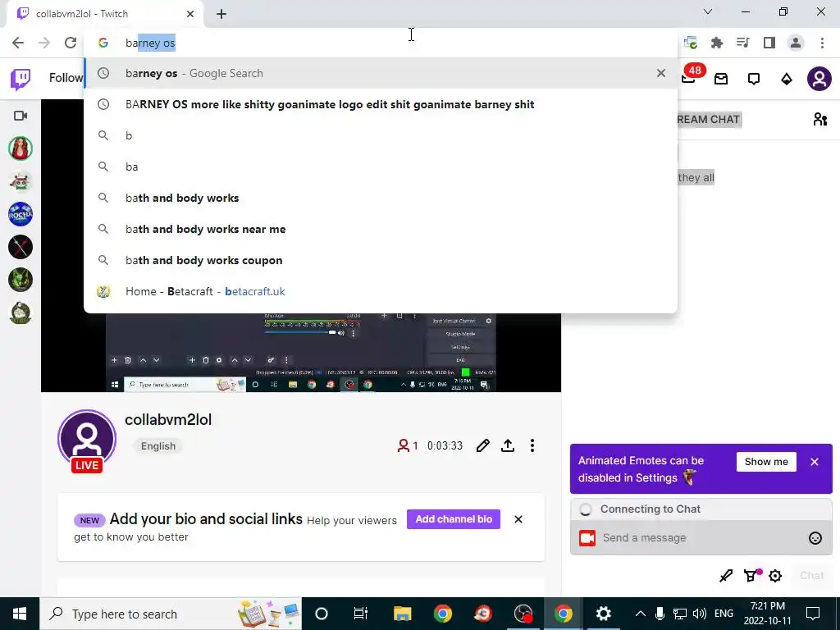This screenshot has width=840, height=630.
Task: Open the Windows notification center icon
Action: pyautogui.click(x=813, y=614)
